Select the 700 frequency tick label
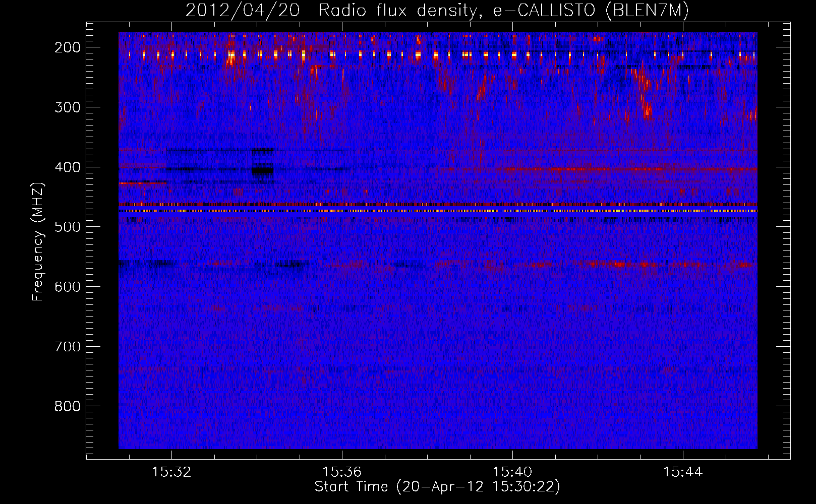This screenshot has width=816, height=504. [x=68, y=347]
